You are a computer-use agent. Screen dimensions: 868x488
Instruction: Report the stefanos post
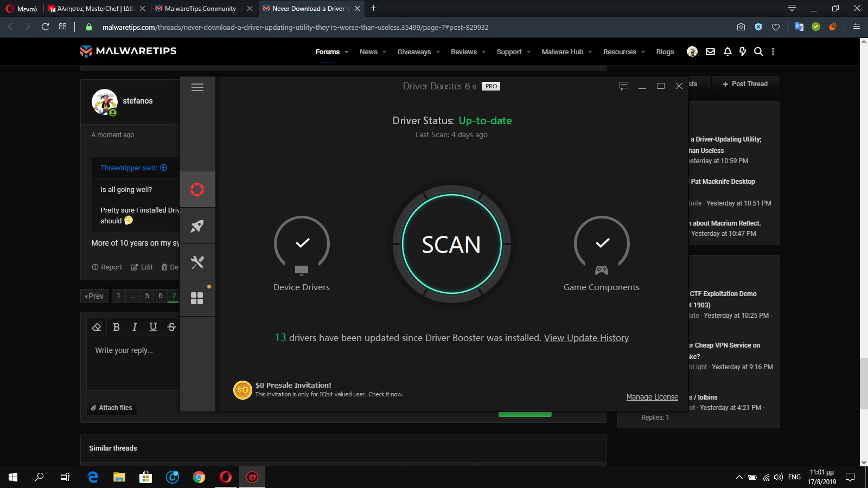tap(107, 267)
